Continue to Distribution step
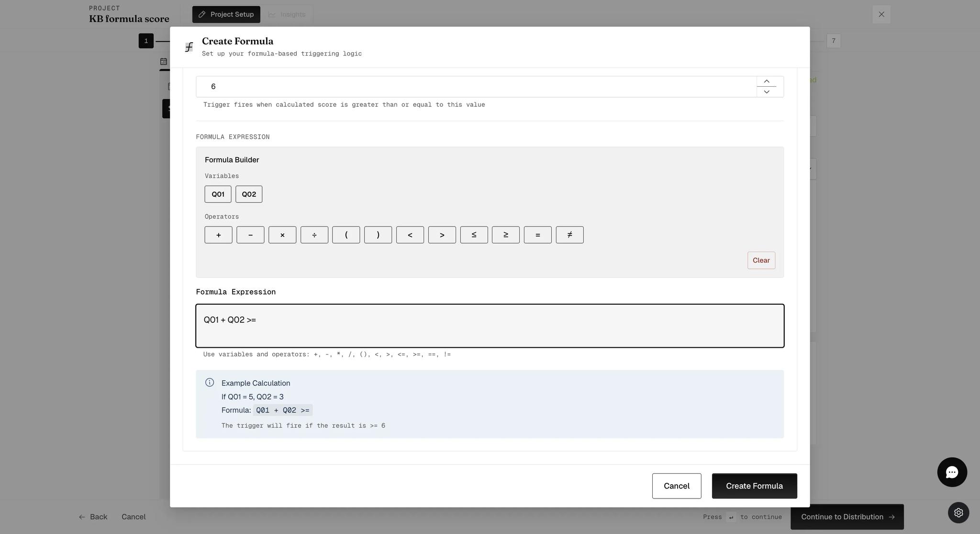This screenshot has width=980, height=534. (847, 517)
